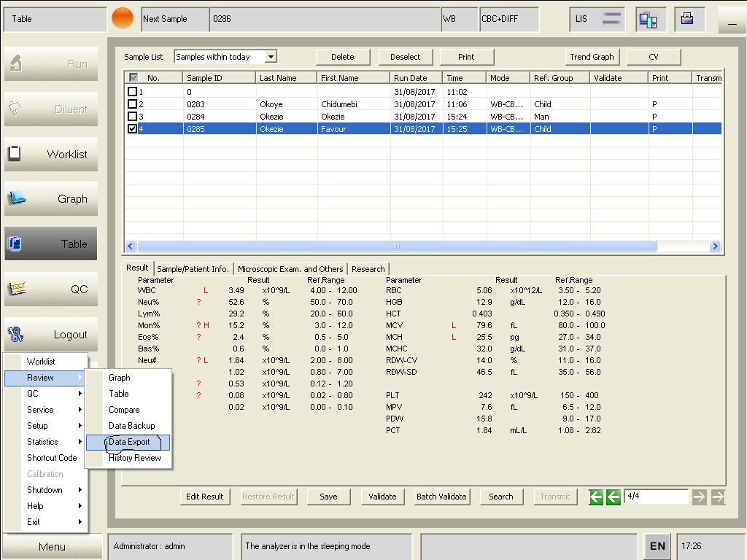Click the Batch Validate button
Image resolution: width=747 pixels, height=560 pixels.
click(441, 497)
